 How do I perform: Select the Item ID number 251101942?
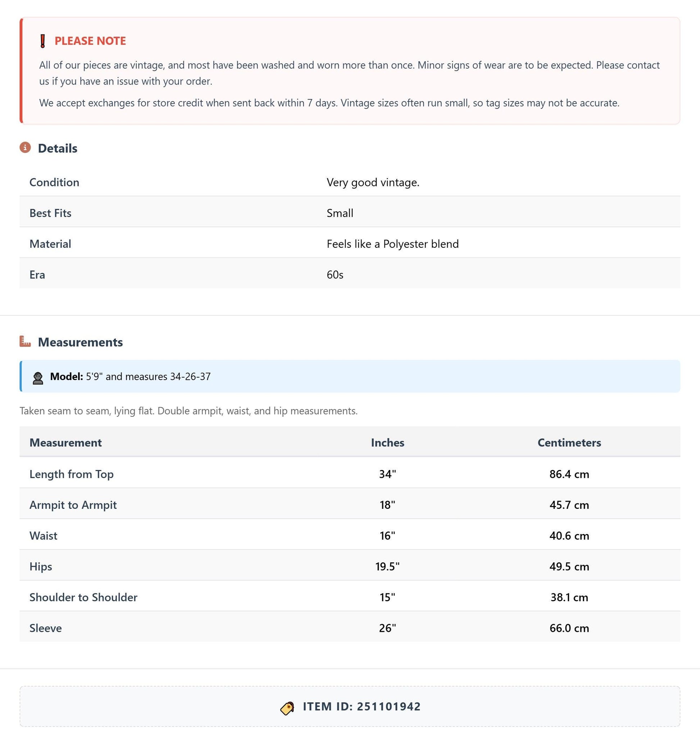(388, 706)
